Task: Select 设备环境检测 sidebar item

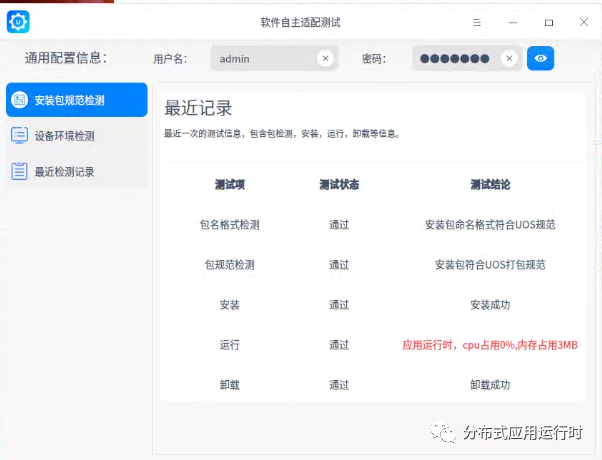Action: click(77, 136)
